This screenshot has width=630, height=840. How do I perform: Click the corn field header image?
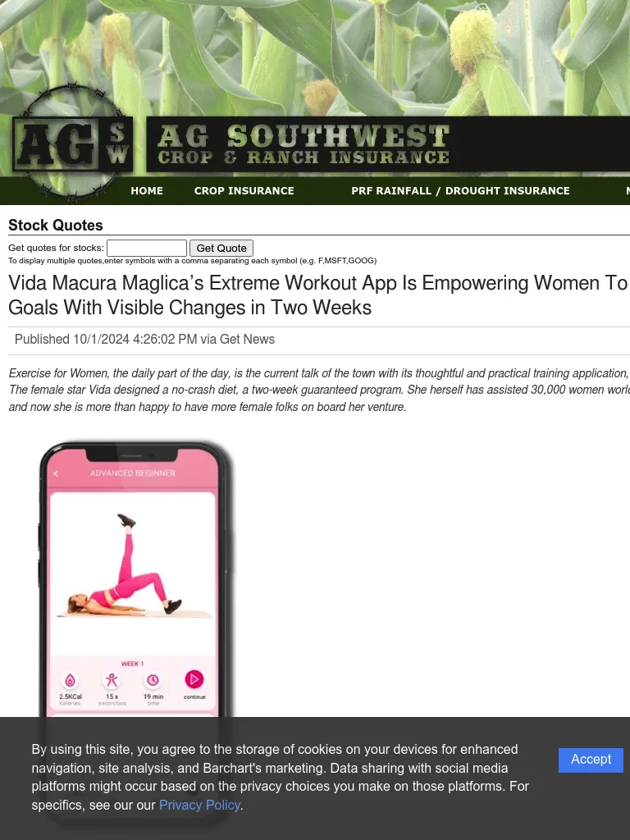[315, 57]
